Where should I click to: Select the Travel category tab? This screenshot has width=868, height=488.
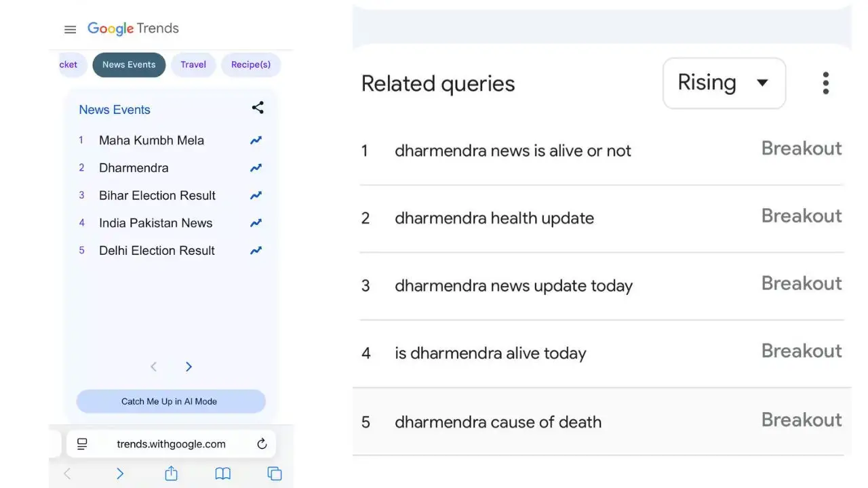pos(193,65)
